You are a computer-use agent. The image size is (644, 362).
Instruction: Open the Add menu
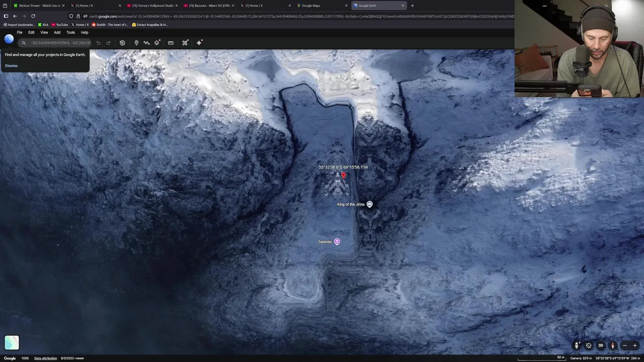(57, 33)
